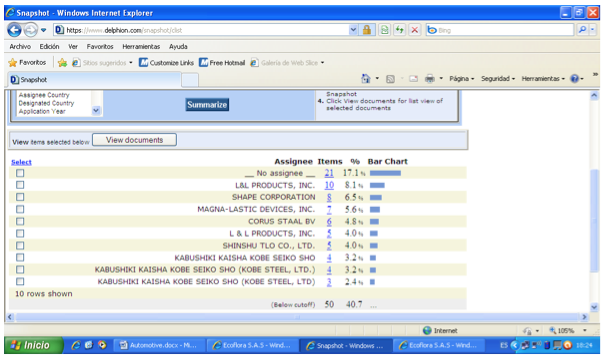
Task: Click the horizontal scrollbar track
Action: pos(297,317)
